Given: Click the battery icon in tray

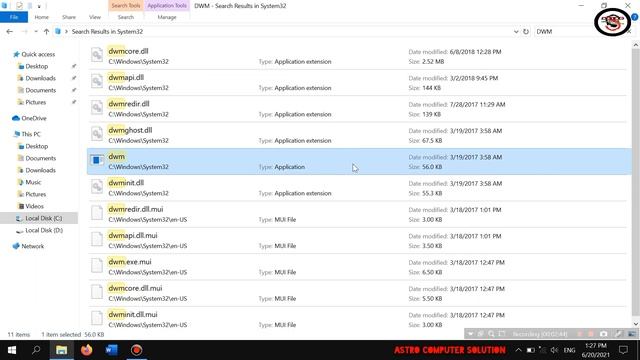Looking at the screenshot, I should 531,350.
